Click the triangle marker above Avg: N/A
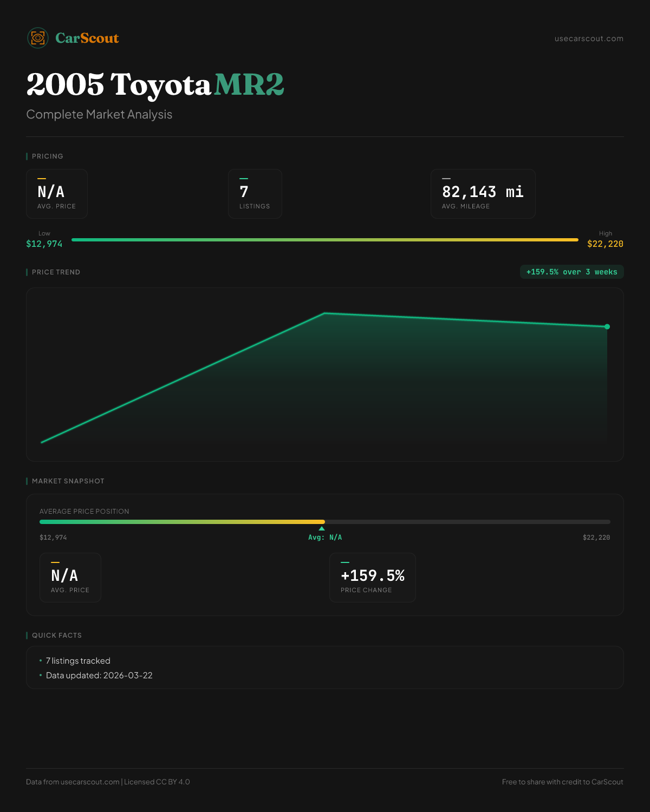 click(322, 528)
